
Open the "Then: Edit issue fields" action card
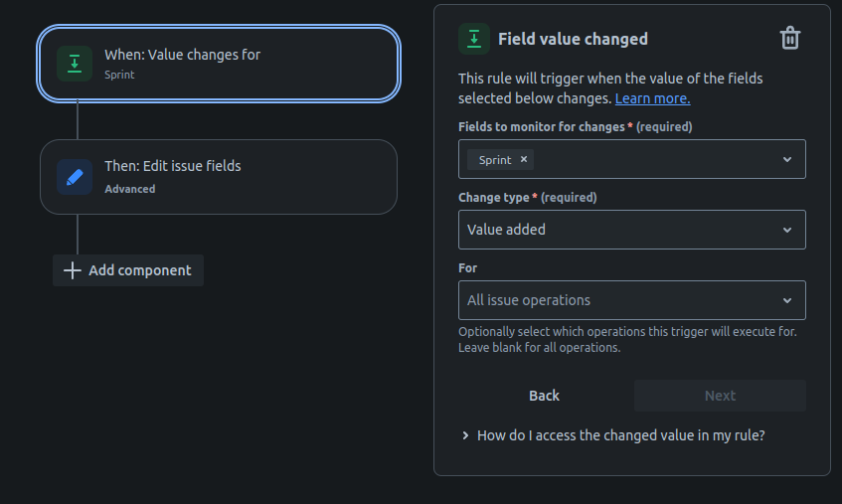click(219, 176)
